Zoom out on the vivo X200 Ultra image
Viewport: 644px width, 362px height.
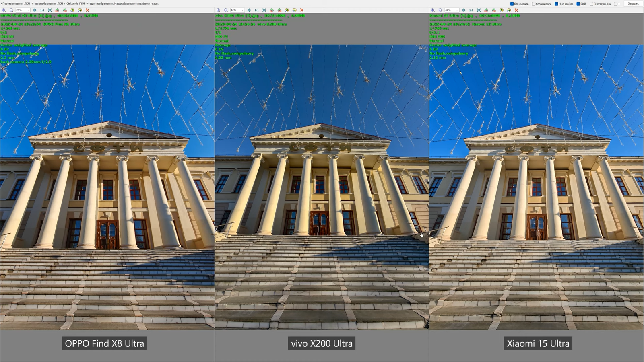point(226,10)
